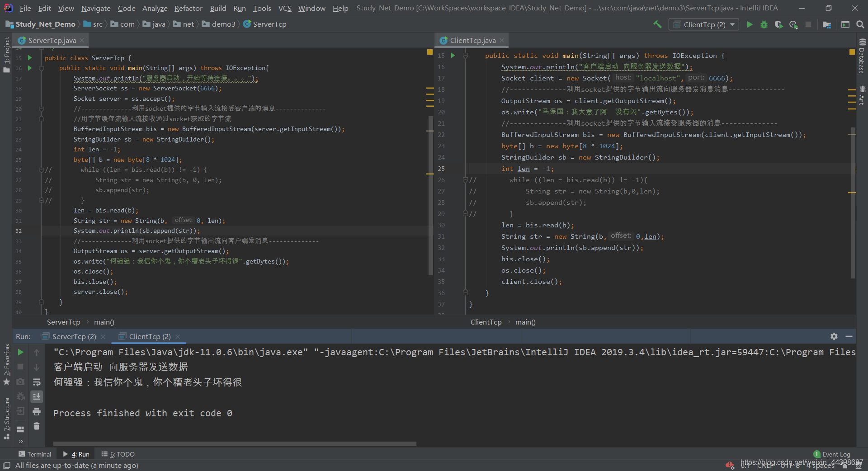Image resolution: width=868 pixels, height=471 pixels.
Task: Toggle scroll to end in console
Action: (x=37, y=396)
